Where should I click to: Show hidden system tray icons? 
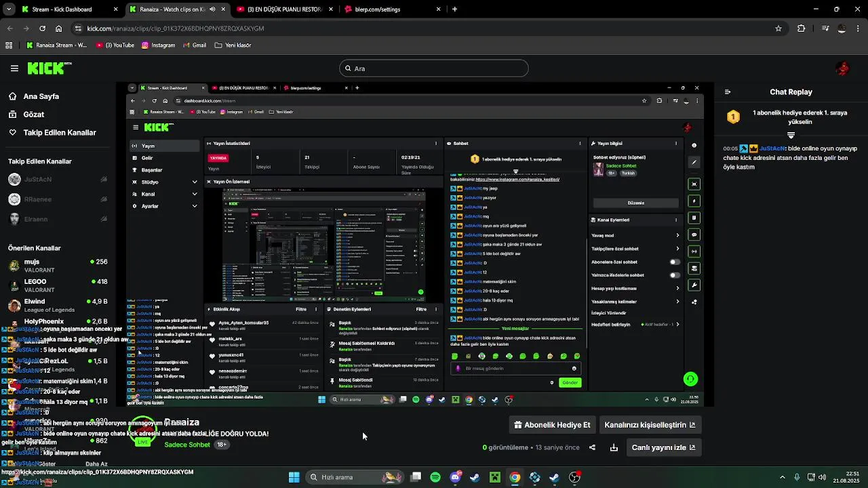click(782, 477)
